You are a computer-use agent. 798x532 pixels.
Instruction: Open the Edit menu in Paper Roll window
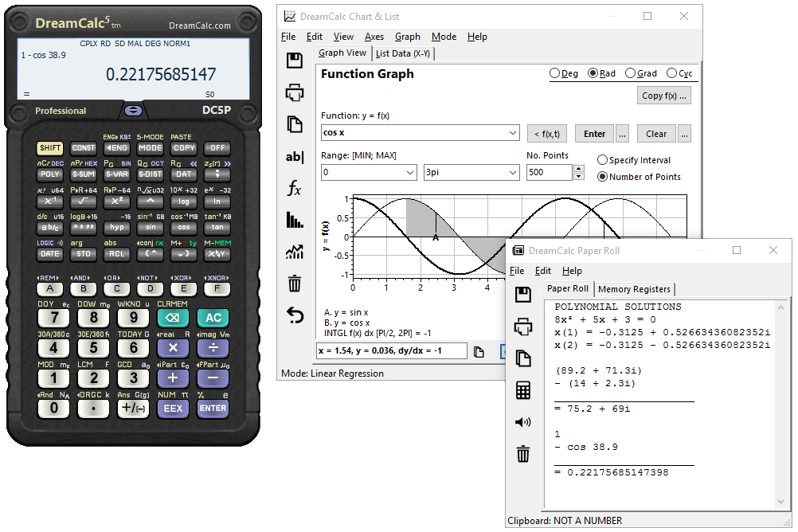543,271
